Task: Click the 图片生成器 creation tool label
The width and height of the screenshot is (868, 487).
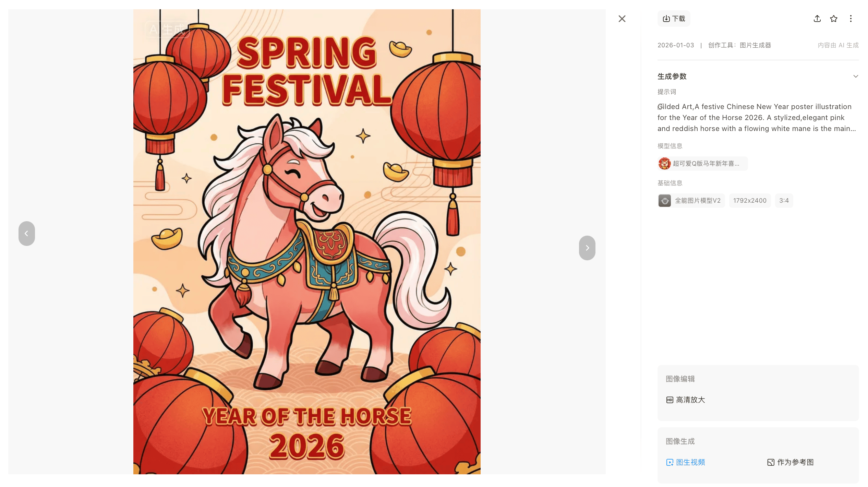Action: (x=755, y=45)
